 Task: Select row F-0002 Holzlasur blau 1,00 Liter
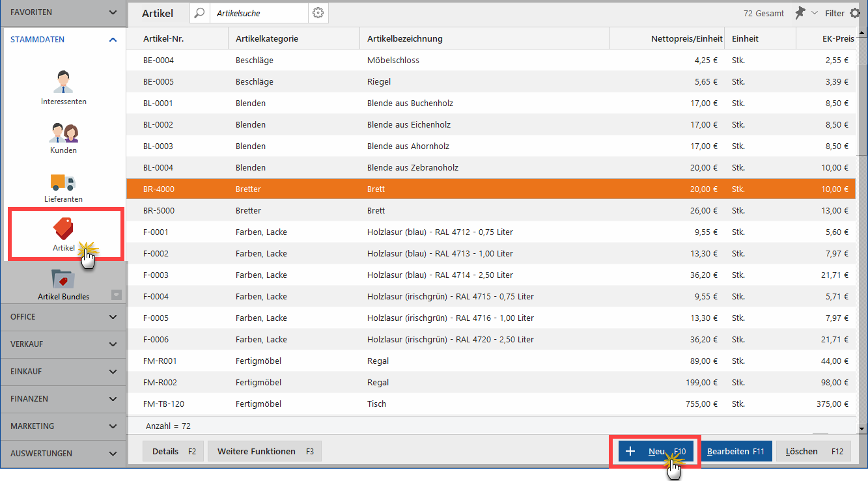click(x=491, y=254)
